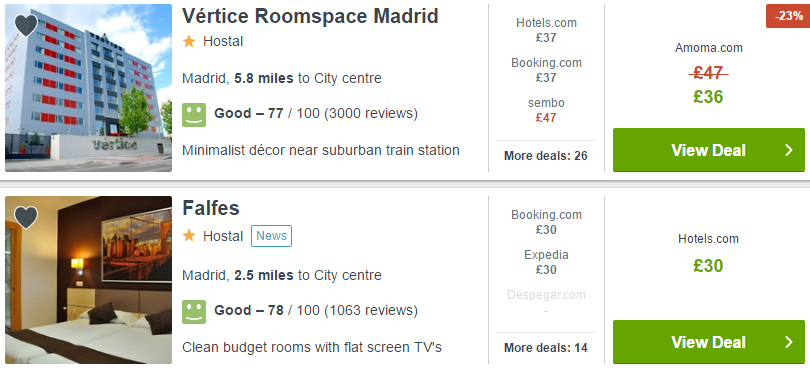
Task: Open the Falfes hotel title
Action: point(211,208)
